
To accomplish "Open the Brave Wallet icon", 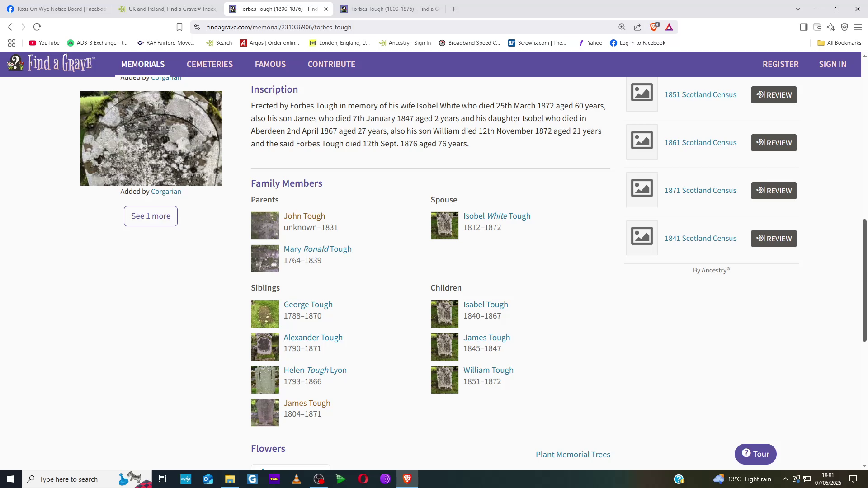I will tap(817, 27).
